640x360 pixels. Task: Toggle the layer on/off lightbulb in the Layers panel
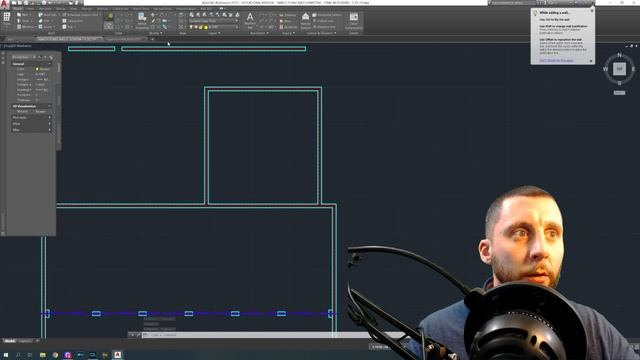(191, 27)
